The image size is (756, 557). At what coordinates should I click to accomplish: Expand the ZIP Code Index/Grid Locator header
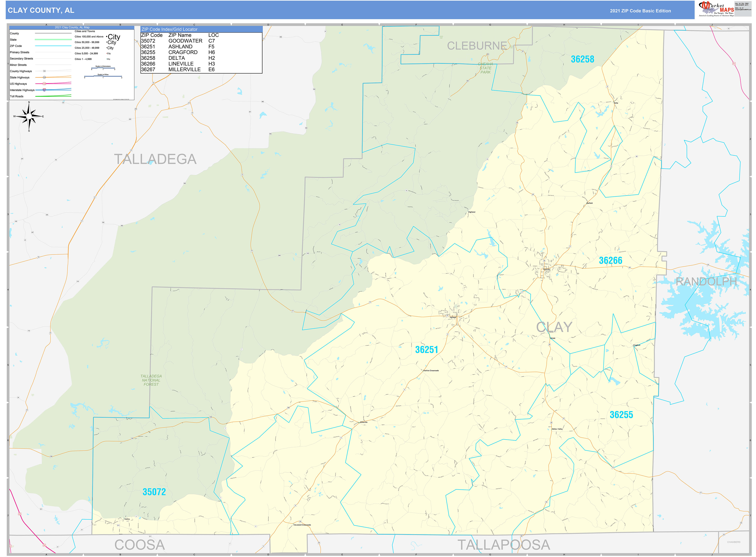pos(169,29)
